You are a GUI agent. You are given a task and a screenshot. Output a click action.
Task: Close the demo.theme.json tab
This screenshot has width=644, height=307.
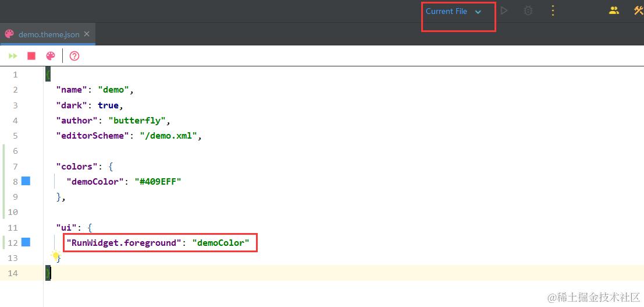(x=87, y=34)
